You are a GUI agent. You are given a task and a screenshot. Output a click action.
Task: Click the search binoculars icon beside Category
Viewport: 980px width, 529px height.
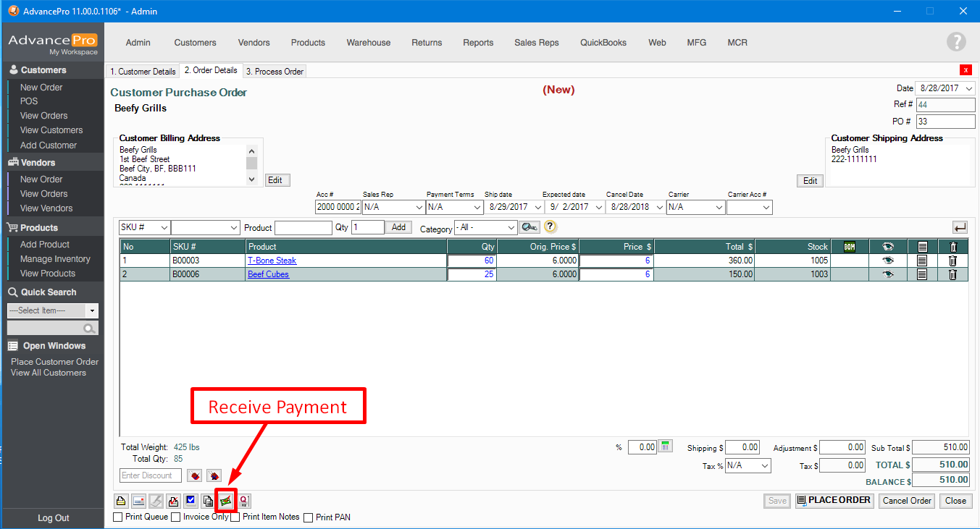click(529, 227)
